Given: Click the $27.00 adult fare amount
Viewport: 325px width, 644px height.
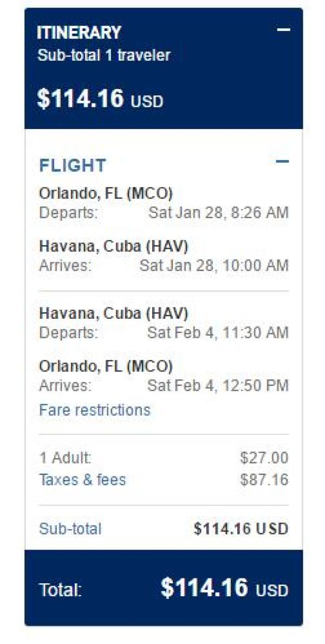Looking at the screenshot, I should pyautogui.click(x=264, y=458).
